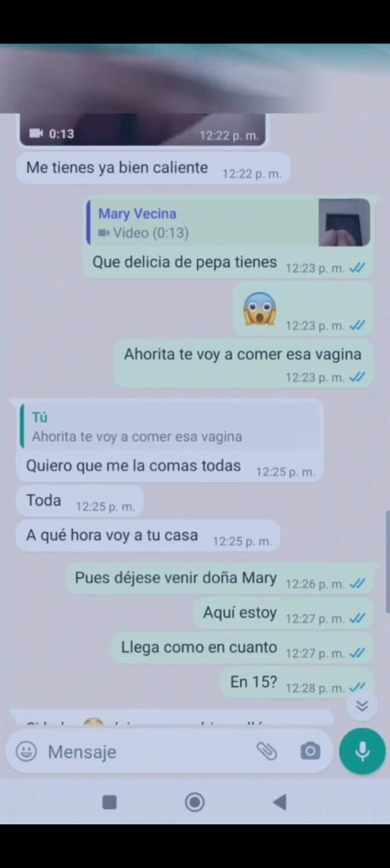Select the "Aquí estoy" message bubble

click(283, 614)
